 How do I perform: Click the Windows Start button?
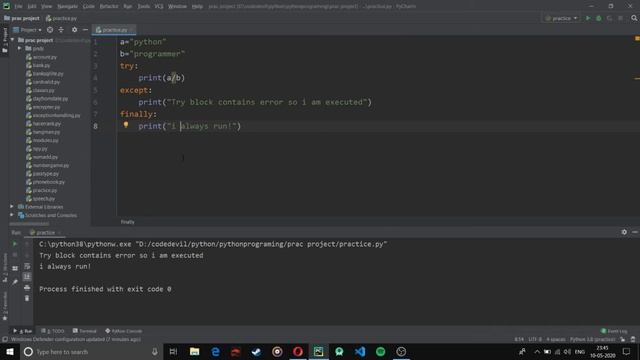[x=10, y=351]
